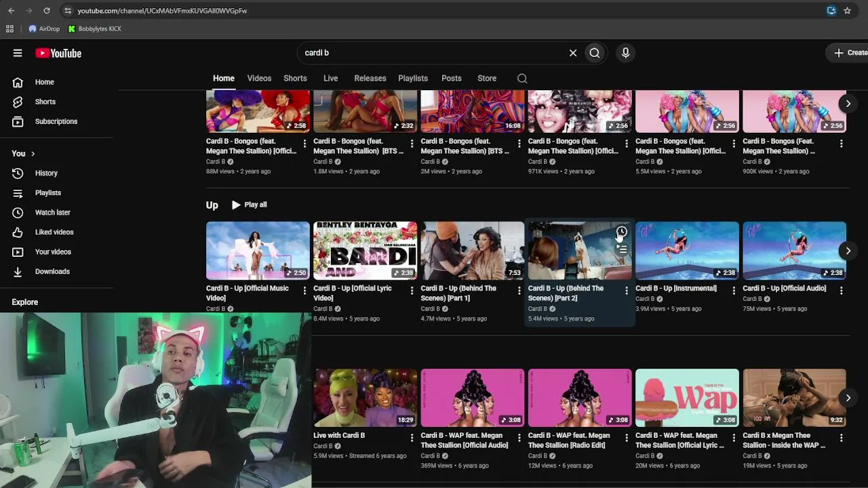Viewport: 868px width, 488px height.
Task: Play the Up [Official Music Video] thumbnail
Action: 258,251
